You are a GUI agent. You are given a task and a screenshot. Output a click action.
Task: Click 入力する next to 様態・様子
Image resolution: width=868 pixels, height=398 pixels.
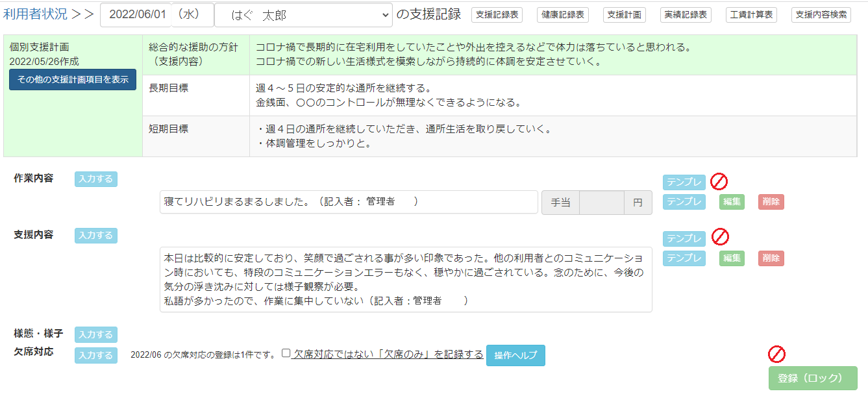coord(96,334)
